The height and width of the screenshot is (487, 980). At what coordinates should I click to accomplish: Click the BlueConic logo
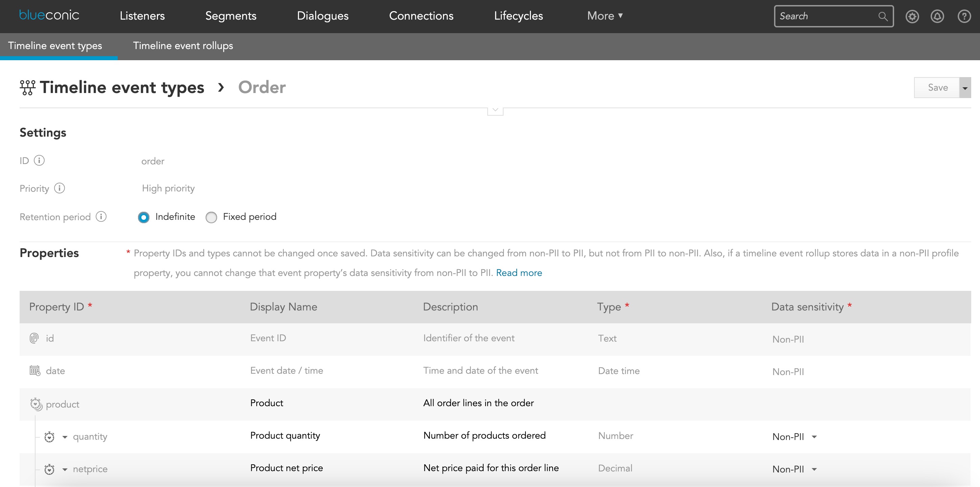click(49, 15)
